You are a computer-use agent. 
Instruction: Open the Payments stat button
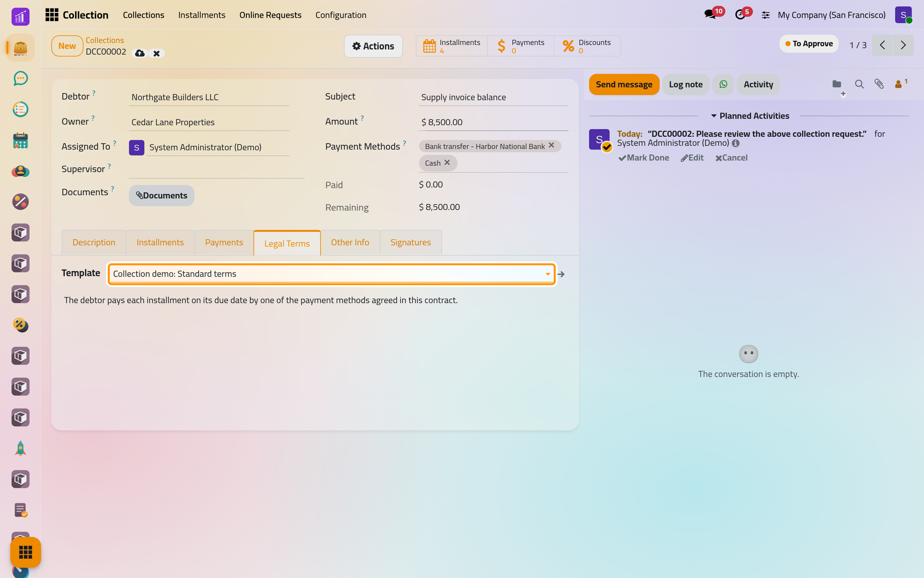(x=521, y=46)
